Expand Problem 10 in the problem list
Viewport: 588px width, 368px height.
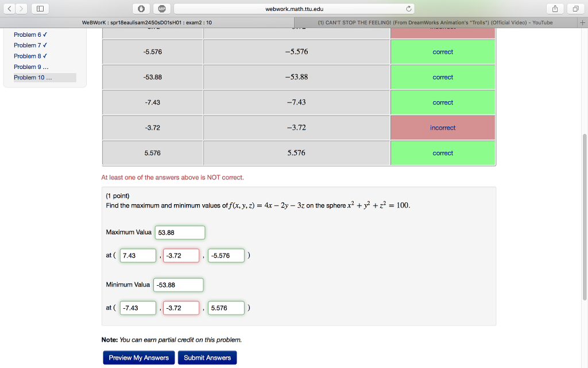click(32, 77)
